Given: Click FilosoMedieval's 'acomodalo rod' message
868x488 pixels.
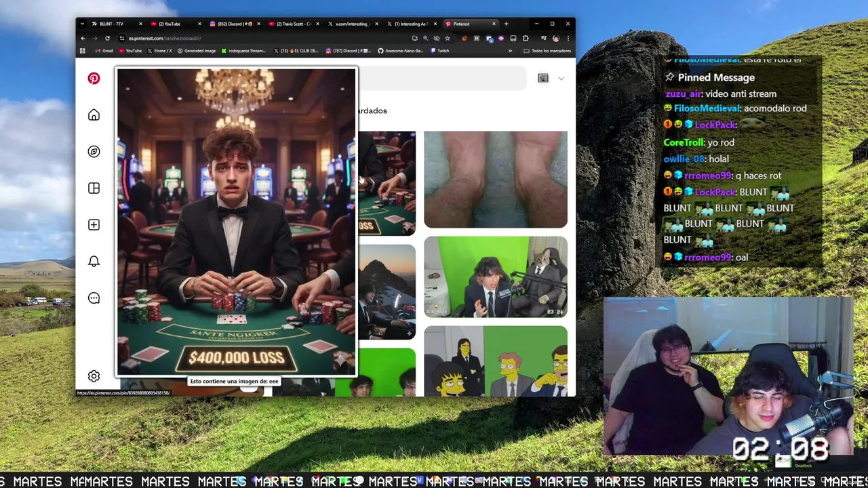Looking at the screenshot, I should (775, 108).
